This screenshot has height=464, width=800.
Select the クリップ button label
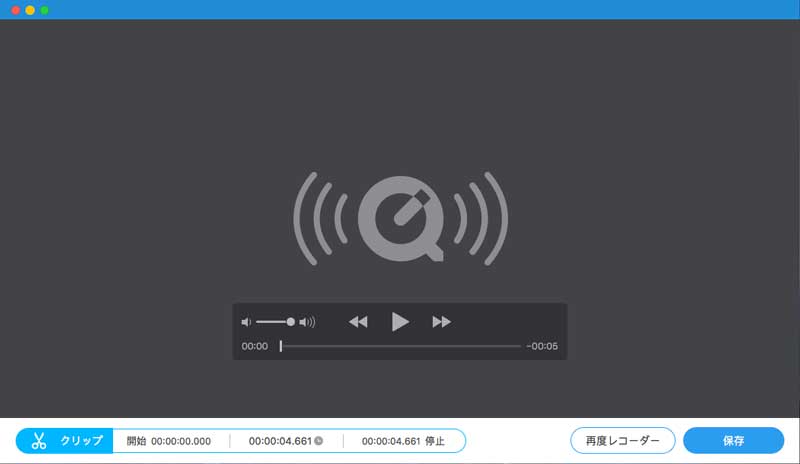pyautogui.click(x=82, y=441)
